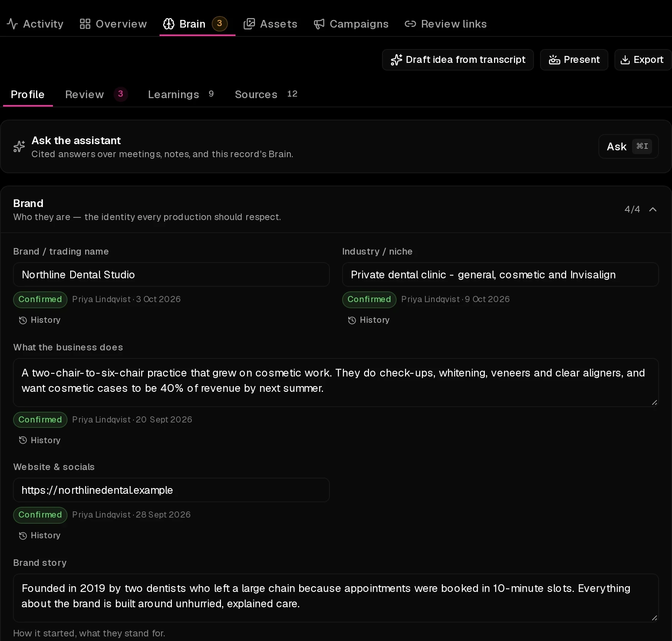
Task: Click history clock icon under Website field
Action: (x=23, y=536)
